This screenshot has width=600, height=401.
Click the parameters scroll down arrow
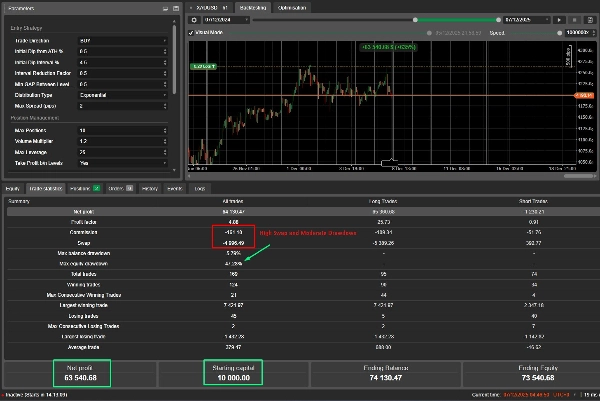pos(174,170)
